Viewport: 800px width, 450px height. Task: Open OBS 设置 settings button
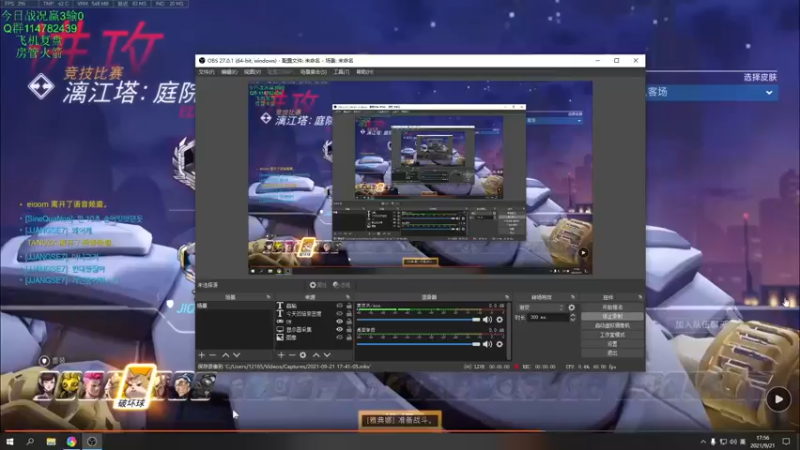pos(612,344)
